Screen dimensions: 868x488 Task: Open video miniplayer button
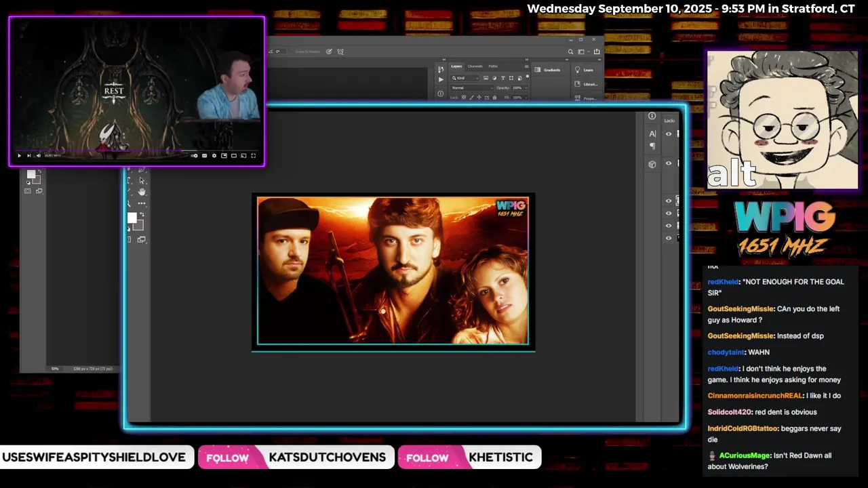[224, 156]
